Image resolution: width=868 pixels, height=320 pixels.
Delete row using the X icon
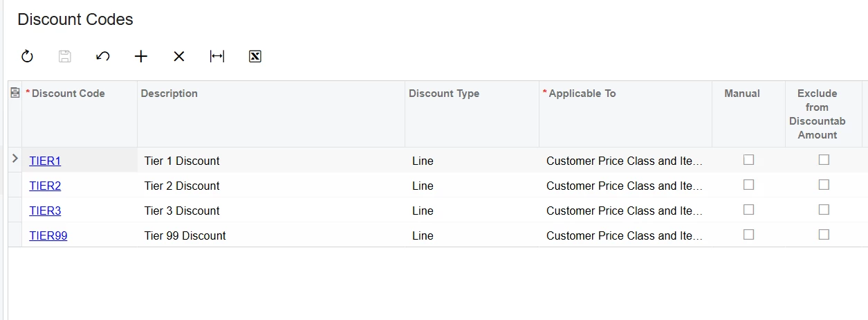point(179,57)
